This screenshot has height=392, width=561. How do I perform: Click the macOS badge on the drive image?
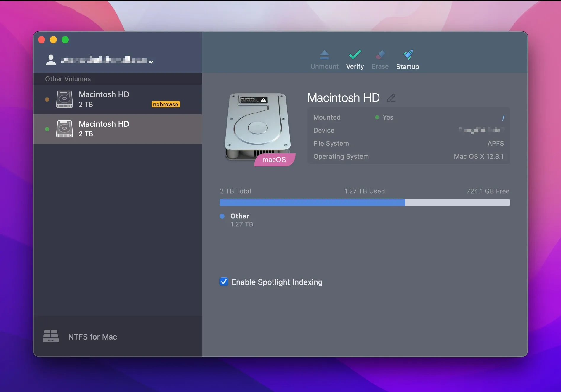274,160
